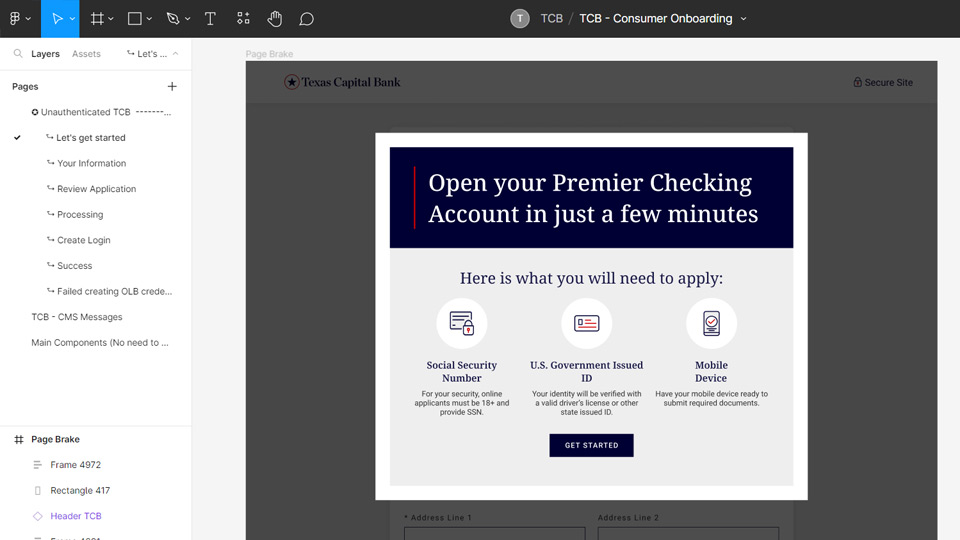Select the Header TCB layer
Viewport: 960px width, 540px height.
pyautogui.click(x=76, y=516)
